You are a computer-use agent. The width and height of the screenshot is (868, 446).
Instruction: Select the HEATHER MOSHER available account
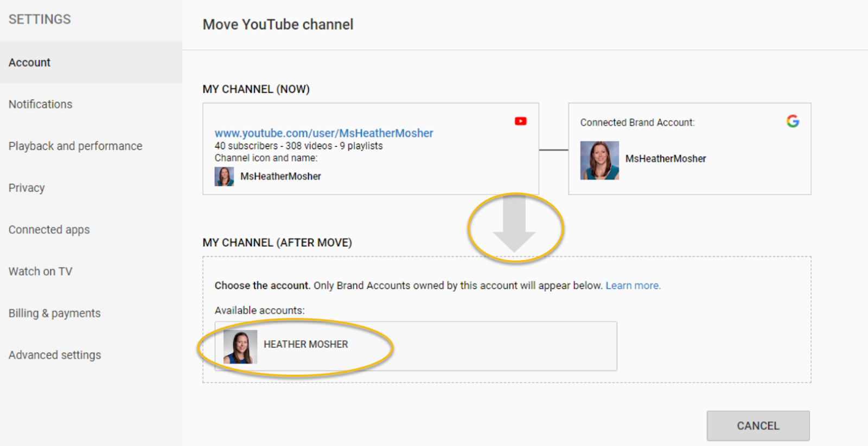tap(416, 346)
